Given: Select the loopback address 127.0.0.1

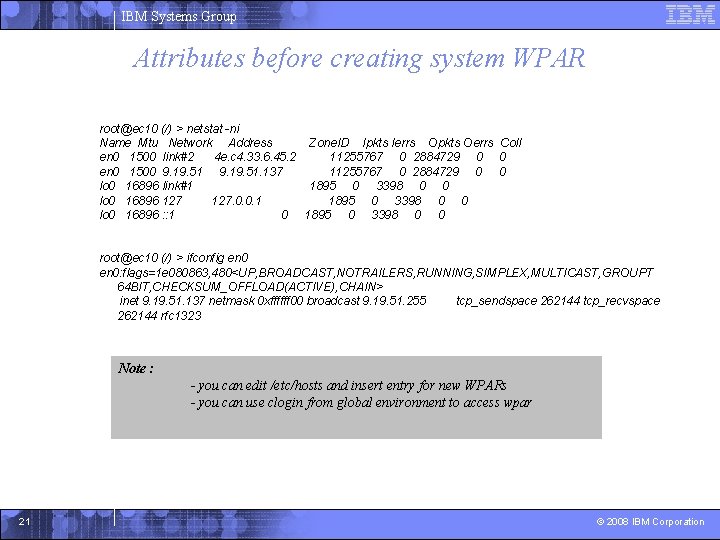Looking at the screenshot, I should [236, 201].
